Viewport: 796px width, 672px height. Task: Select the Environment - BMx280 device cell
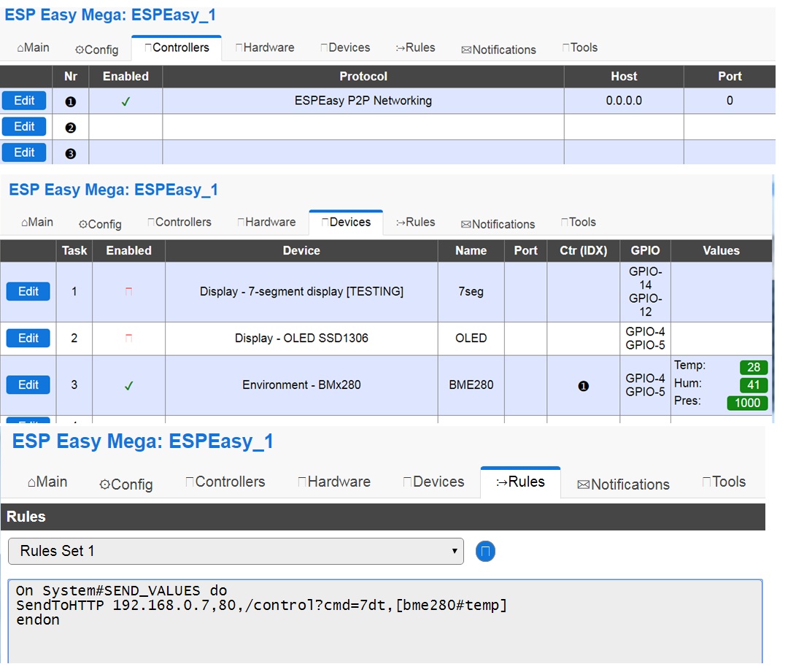point(301,385)
